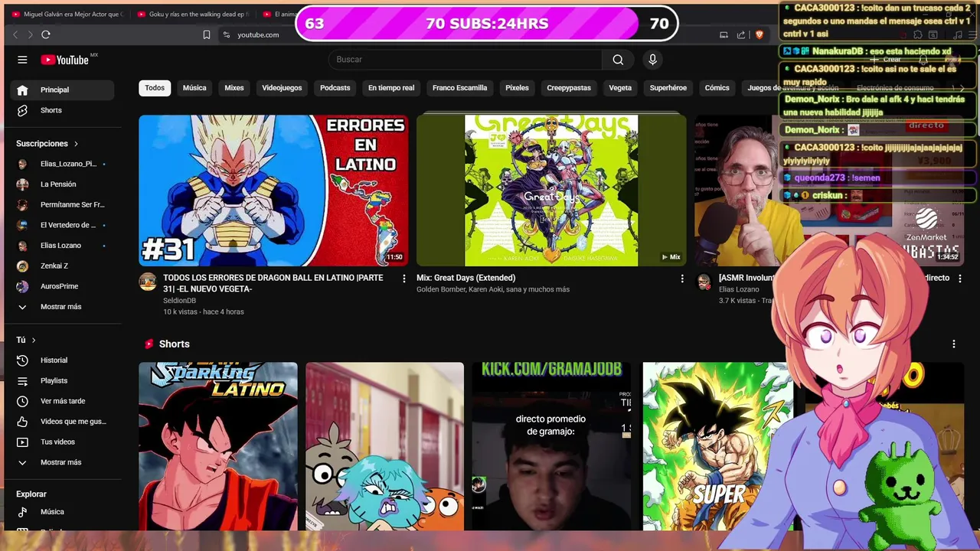Select the Vegeta filter chip
The image size is (980, 551).
[x=620, y=88]
